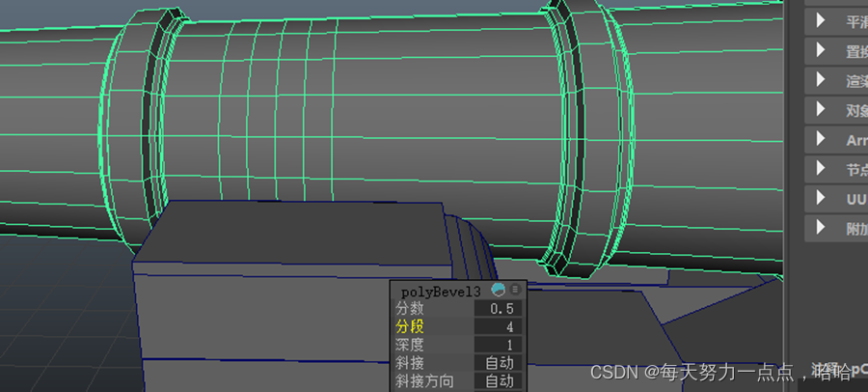Click the 斜接 attribute label
868x392 pixels.
tap(410, 363)
